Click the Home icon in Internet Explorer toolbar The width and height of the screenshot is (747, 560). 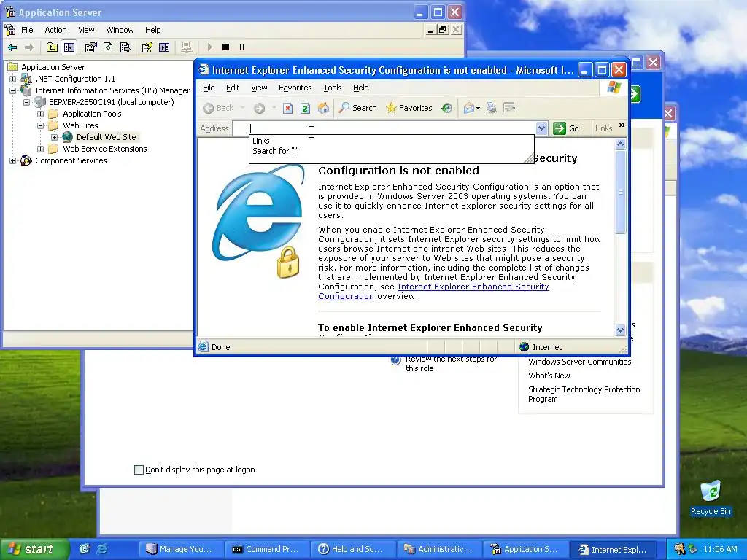[x=323, y=108]
